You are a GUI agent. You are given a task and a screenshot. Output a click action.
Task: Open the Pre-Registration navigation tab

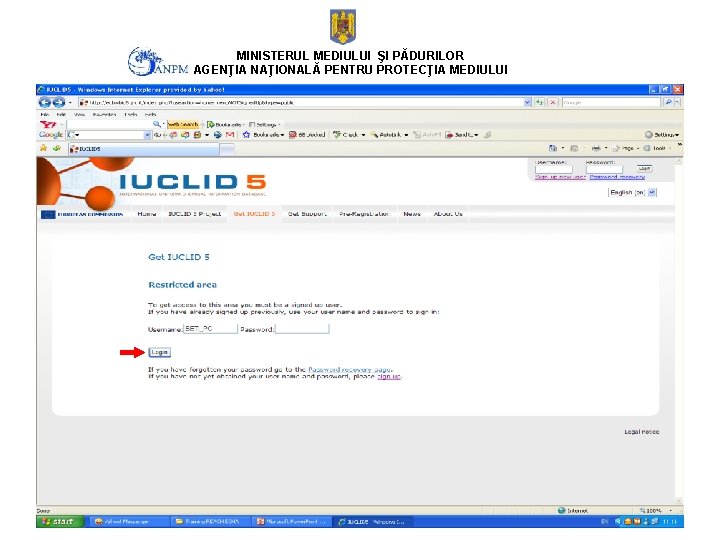(x=365, y=214)
